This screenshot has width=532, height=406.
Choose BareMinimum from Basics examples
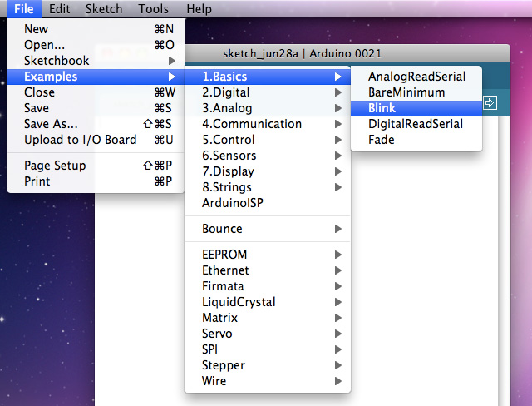click(x=406, y=92)
